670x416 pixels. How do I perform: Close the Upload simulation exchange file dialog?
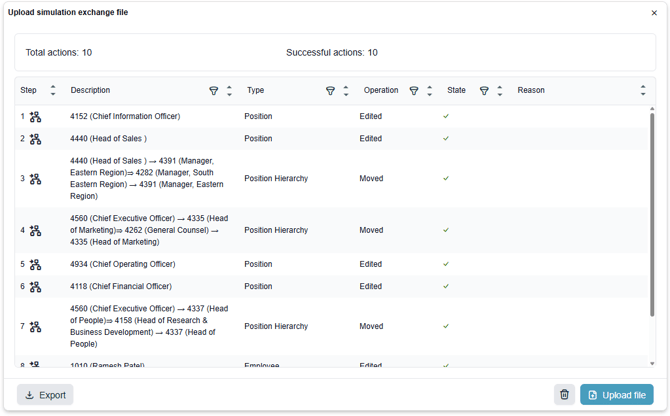tap(654, 13)
